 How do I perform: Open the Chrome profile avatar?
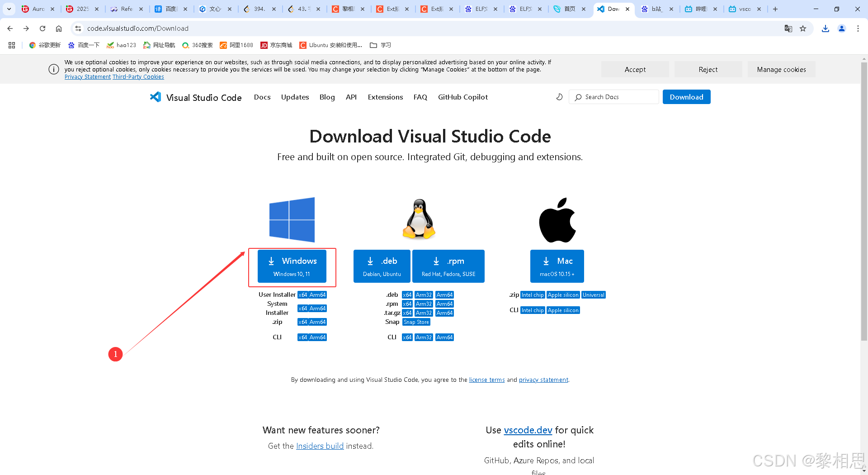(x=842, y=28)
